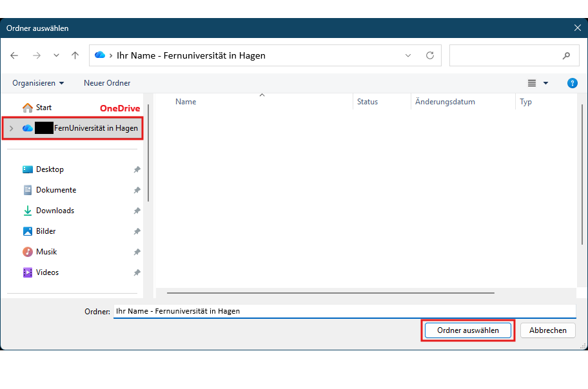Open Desktop in the sidebar

click(x=43, y=169)
